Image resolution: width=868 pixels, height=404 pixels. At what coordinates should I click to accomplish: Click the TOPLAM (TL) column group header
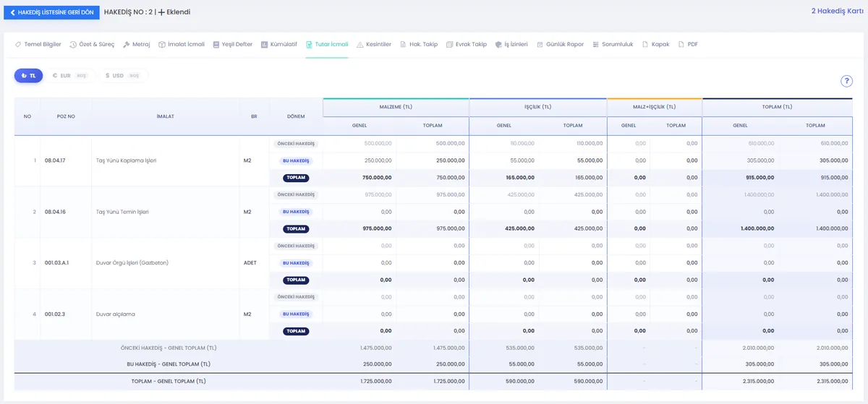(777, 107)
